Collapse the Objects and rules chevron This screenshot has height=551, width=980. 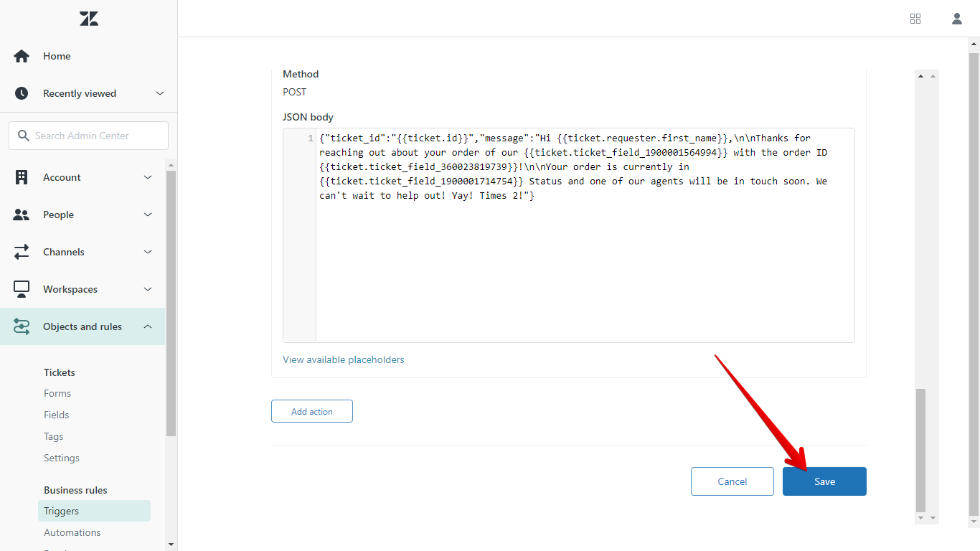pos(148,326)
